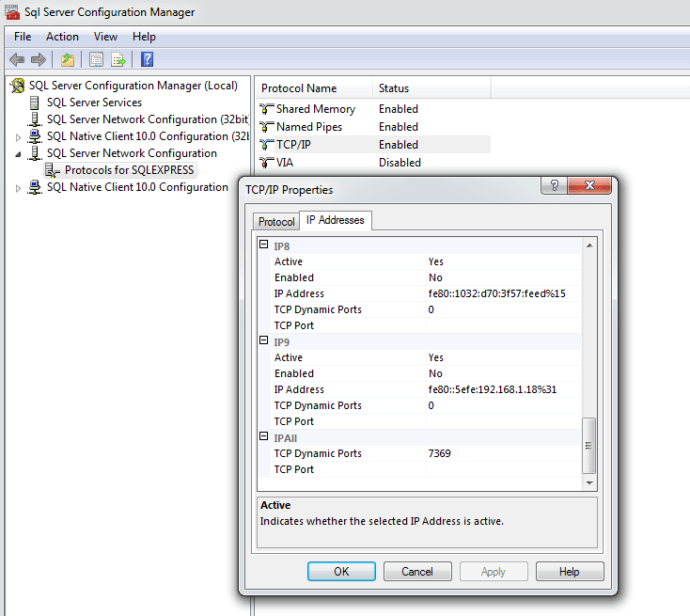Click the Forward arrow toolbar icon

pyautogui.click(x=39, y=59)
